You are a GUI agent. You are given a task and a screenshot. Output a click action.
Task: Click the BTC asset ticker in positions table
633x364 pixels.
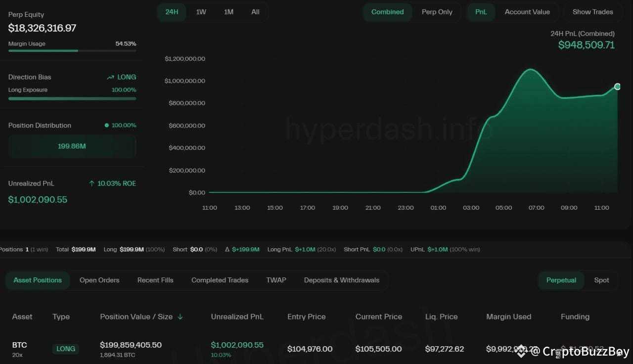19,345
